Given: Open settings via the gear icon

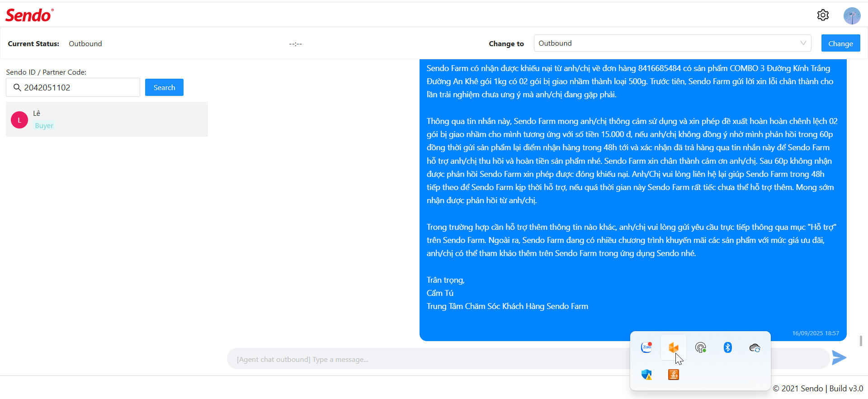Looking at the screenshot, I should click(823, 15).
